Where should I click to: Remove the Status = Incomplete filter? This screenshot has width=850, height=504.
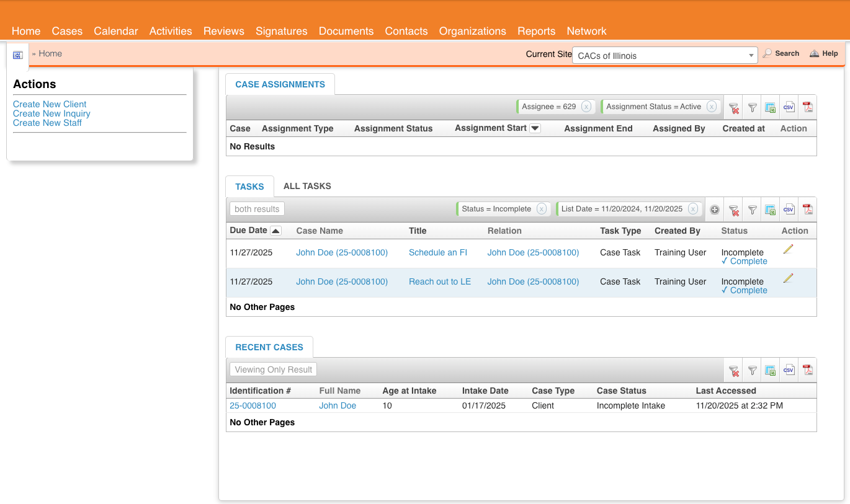click(x=542, y=209)
